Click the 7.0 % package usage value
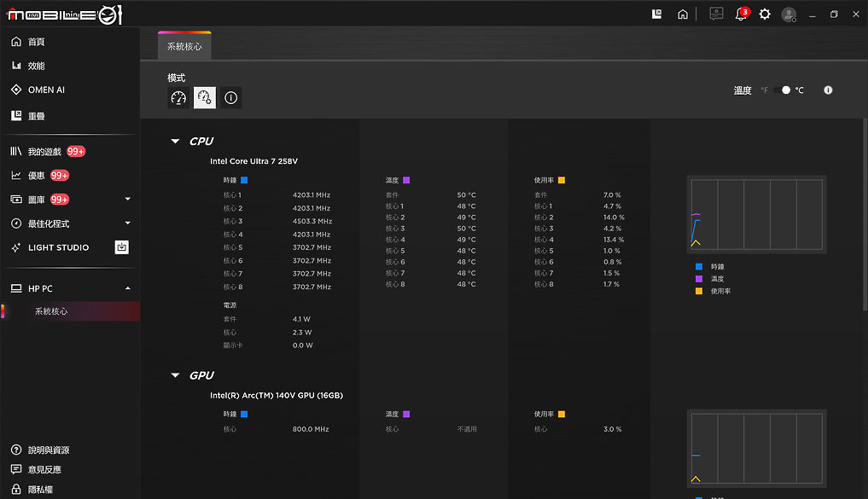Viewport: 868px width, 499px height. [x=612, y=195]
